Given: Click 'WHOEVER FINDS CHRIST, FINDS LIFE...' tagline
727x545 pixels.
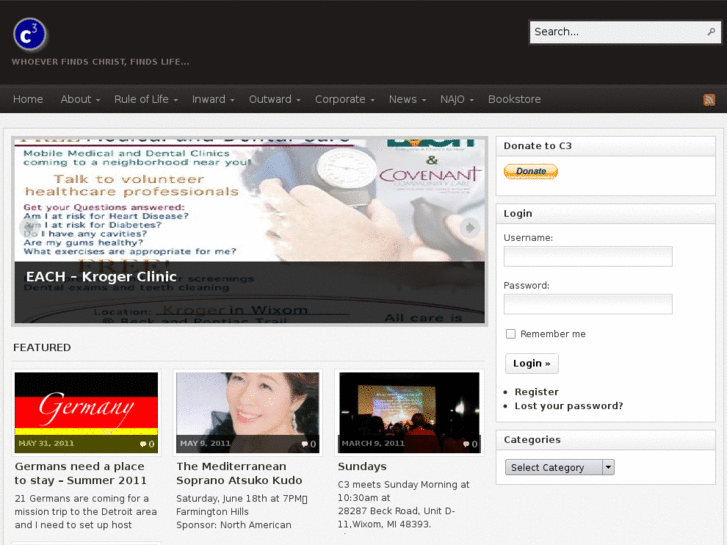Looking at the screenshot, I should coord(100,62).
